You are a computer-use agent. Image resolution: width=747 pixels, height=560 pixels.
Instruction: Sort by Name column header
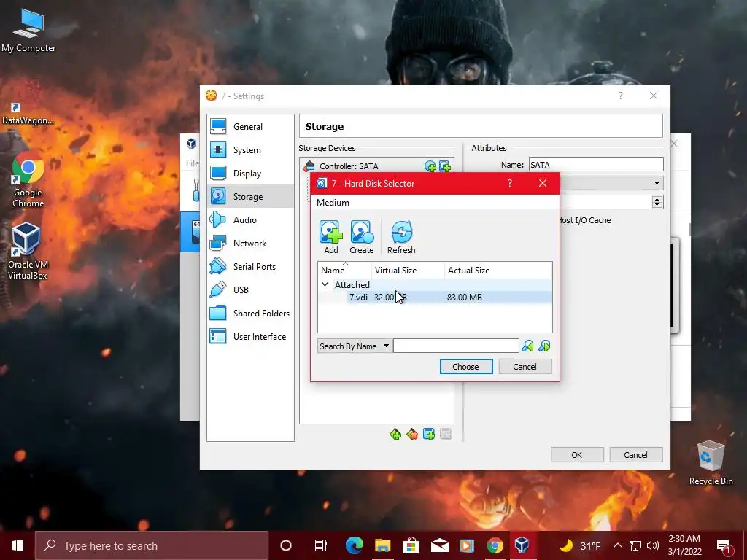345,271
